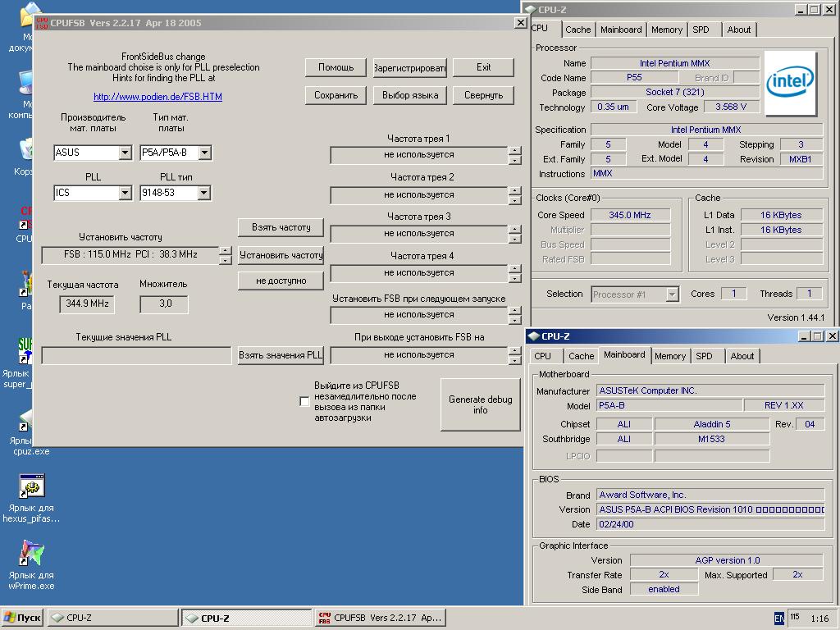Open mainboard type P5A/P5A-B dropdown

click(204, 153)
